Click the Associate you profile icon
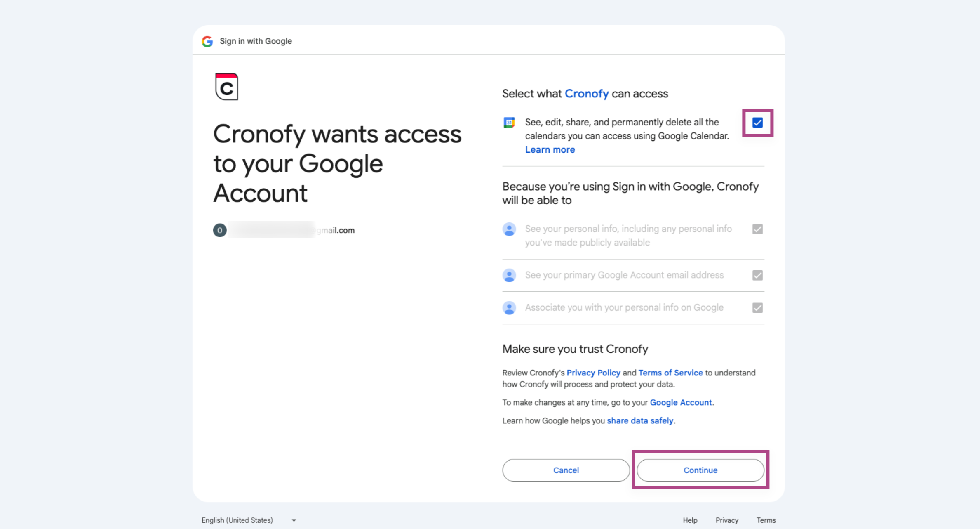 click(509, 308)
